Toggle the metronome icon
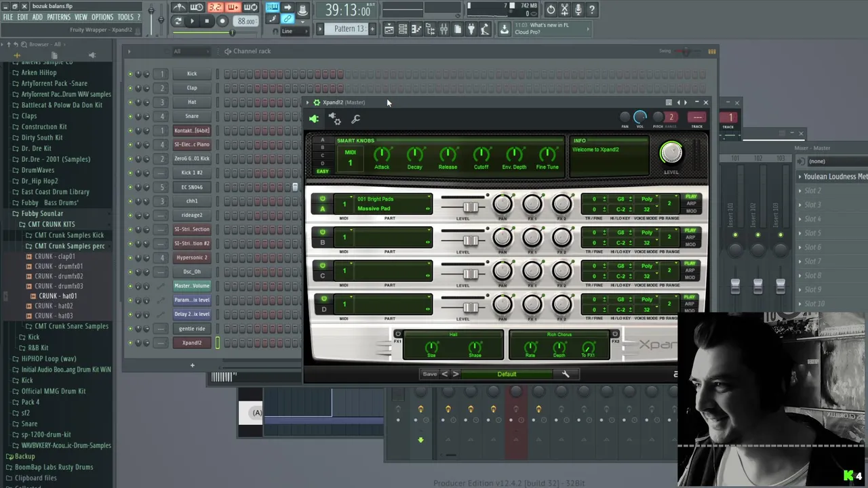Screen dimensions: 868x488 click(x=180, y=8)
